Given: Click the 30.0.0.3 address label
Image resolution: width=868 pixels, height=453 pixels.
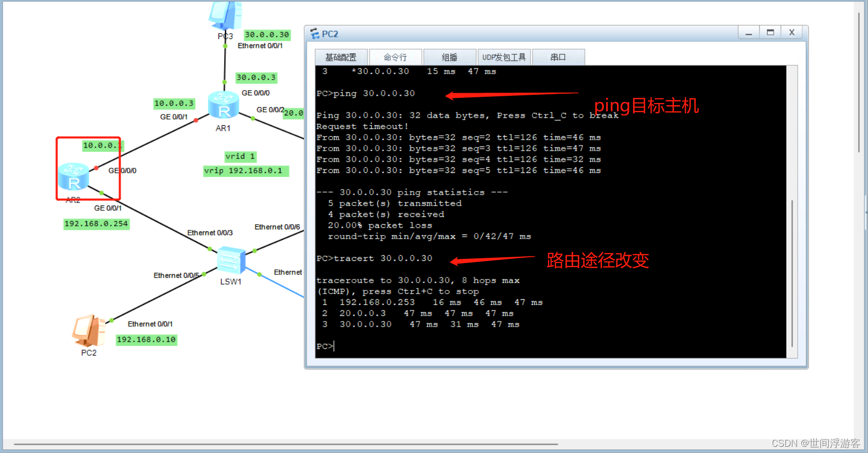Looking at the screenshot, I should [256, 78].
